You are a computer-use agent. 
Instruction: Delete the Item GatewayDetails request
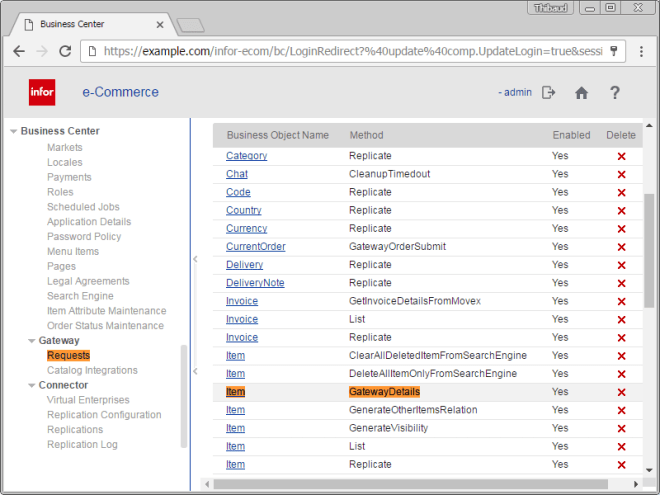[x=621, y=392]
